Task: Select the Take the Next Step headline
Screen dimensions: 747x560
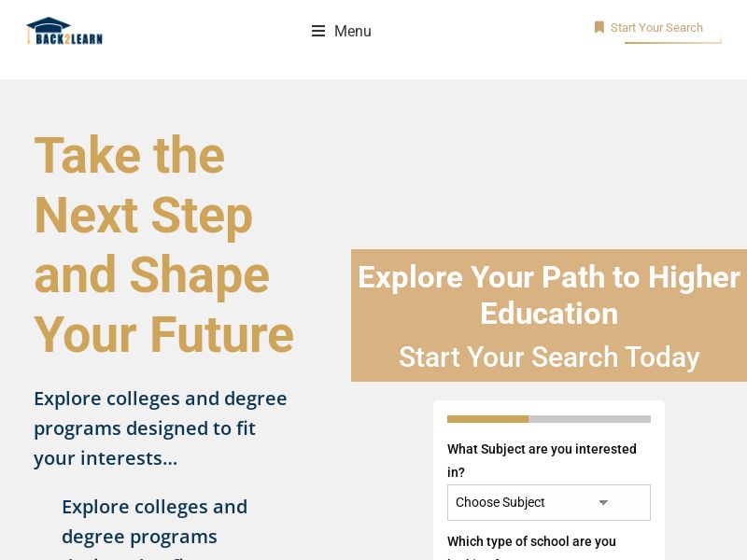Action: [x=163, y=245]
